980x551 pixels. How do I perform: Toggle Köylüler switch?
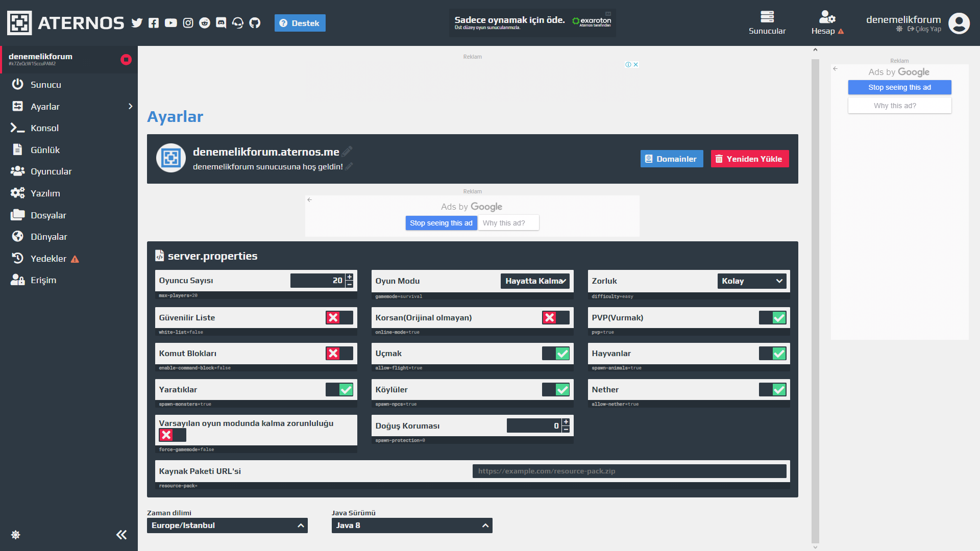pos(556,390)
